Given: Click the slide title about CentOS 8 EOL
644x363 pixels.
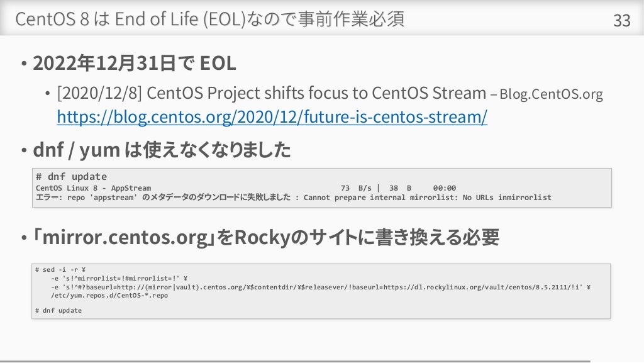Looking at the screenshot, I should click(x=210, y=20).
